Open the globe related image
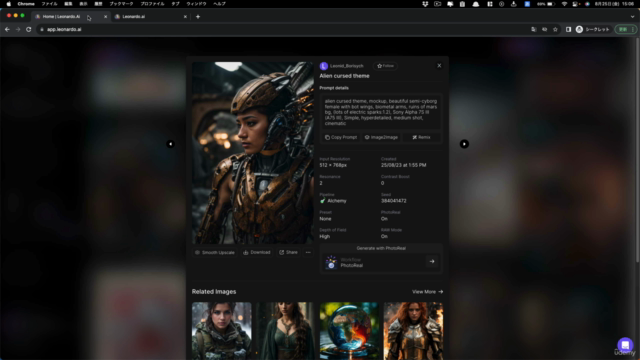The image size is (640, 360). click(x=349, y=331)
